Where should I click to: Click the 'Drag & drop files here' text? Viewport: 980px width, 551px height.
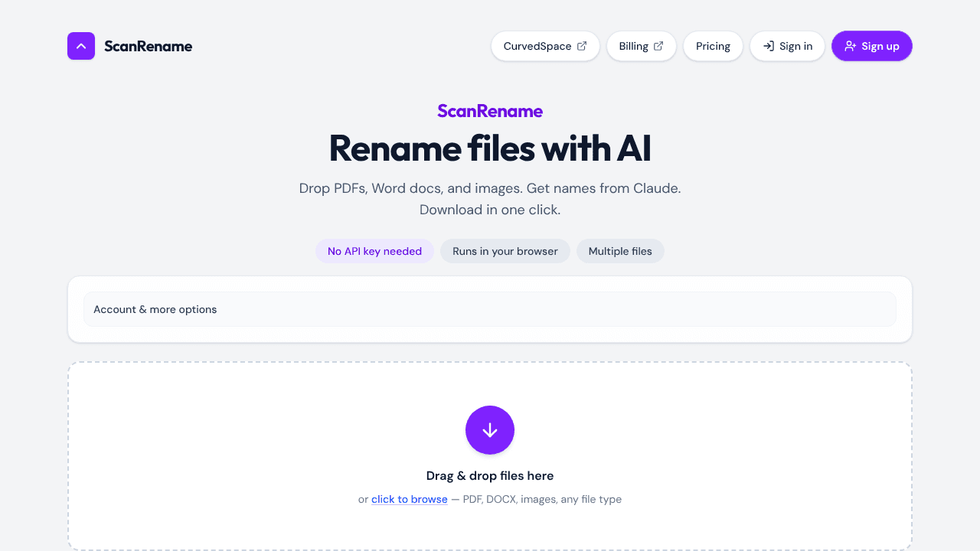490,476
